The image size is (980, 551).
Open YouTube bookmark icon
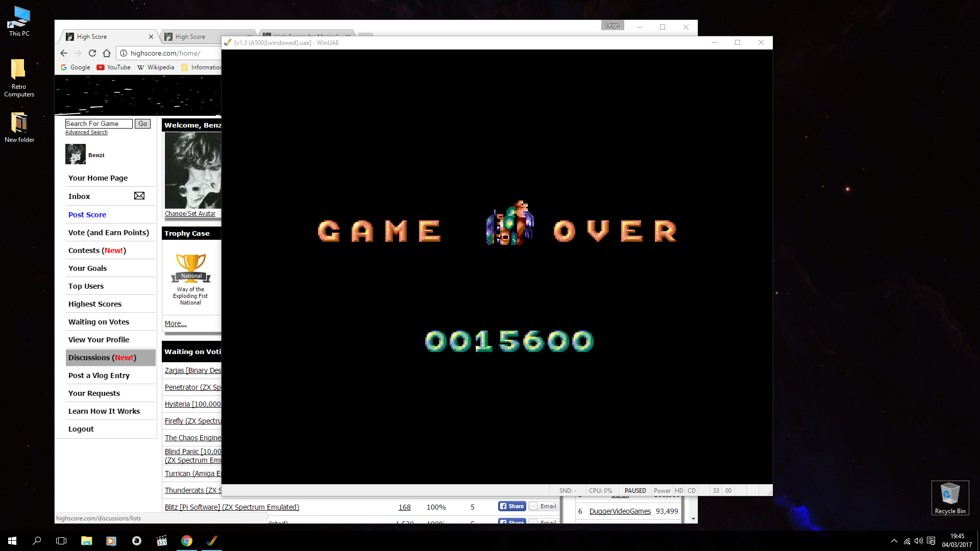click(x=101, y=67)
